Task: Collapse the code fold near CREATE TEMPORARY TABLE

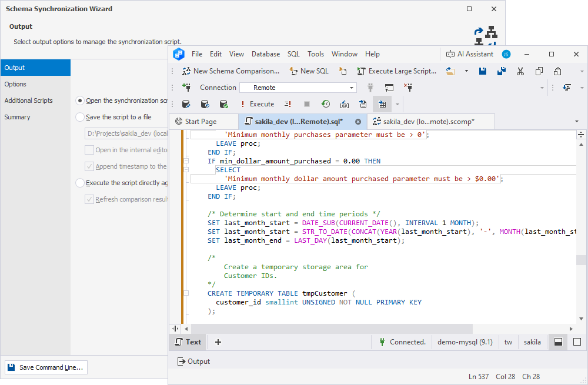Action: [x=185, y=292]
